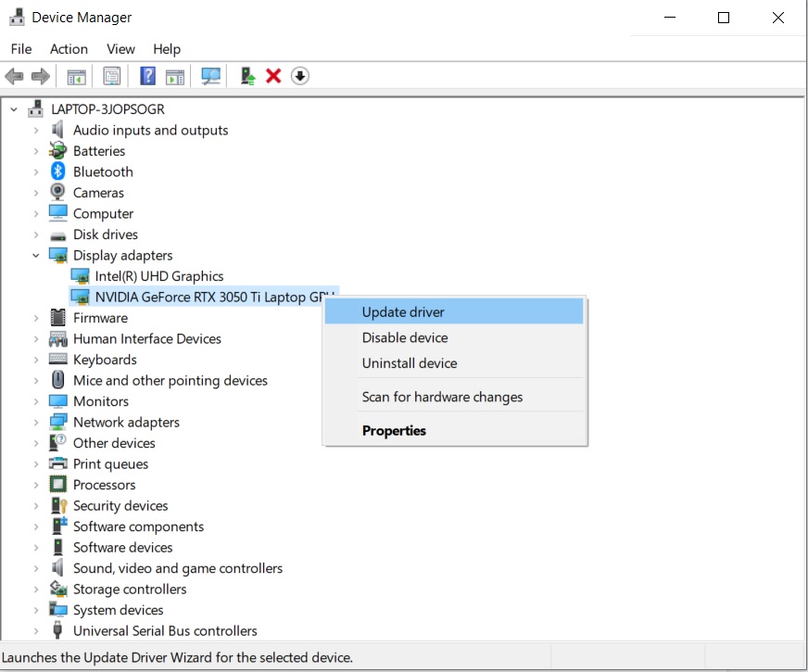Select the Monitors category label

(x=101, y=401)
